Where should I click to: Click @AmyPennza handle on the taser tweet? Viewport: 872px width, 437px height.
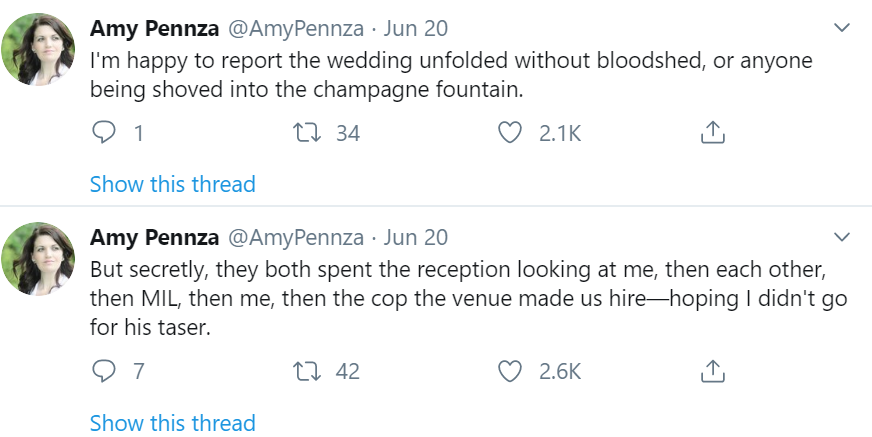pyautogui.click(x=296, y=238)
